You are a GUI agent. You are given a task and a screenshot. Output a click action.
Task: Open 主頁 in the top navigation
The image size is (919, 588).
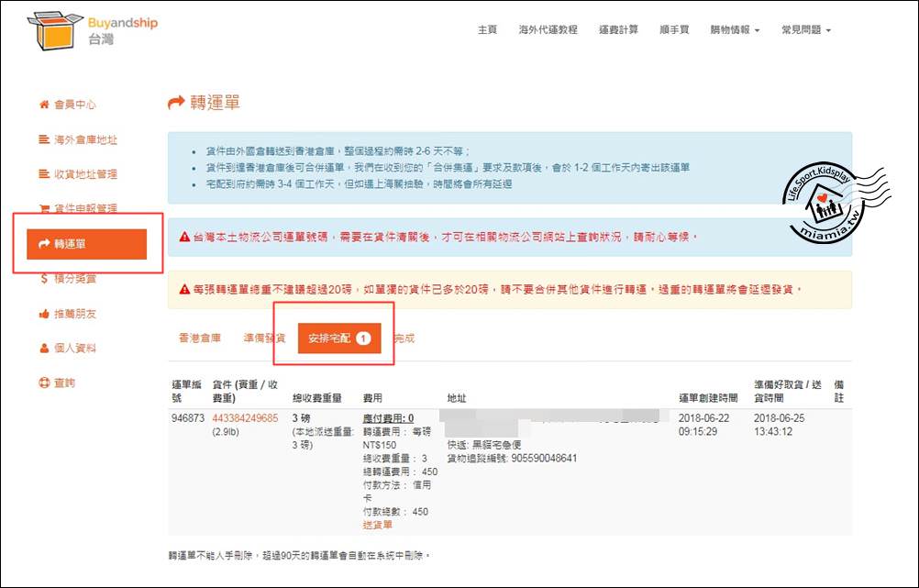click(x=487, y=30)
